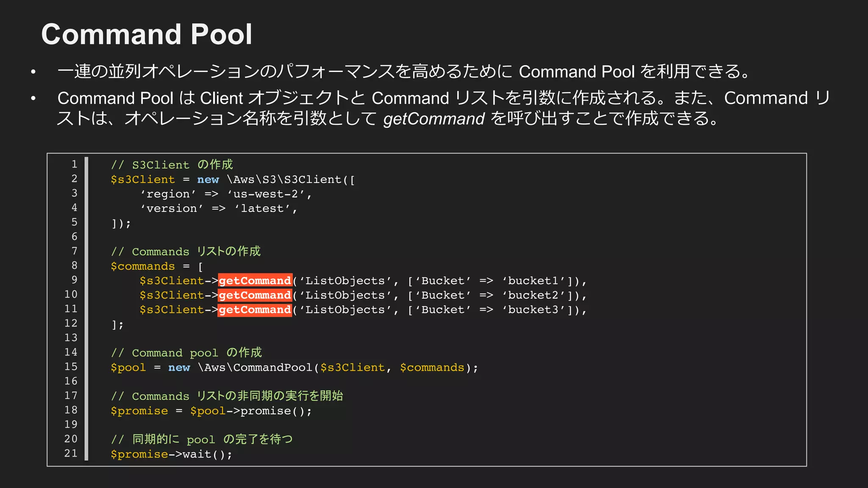Click the comment '// Command pool の作成'

click(x=186, y=353)
